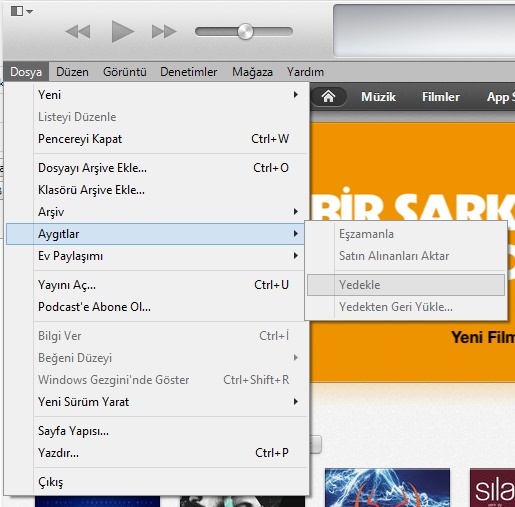
Task: Go to iTunes Store home icon
Action: [x=328, y=97]
